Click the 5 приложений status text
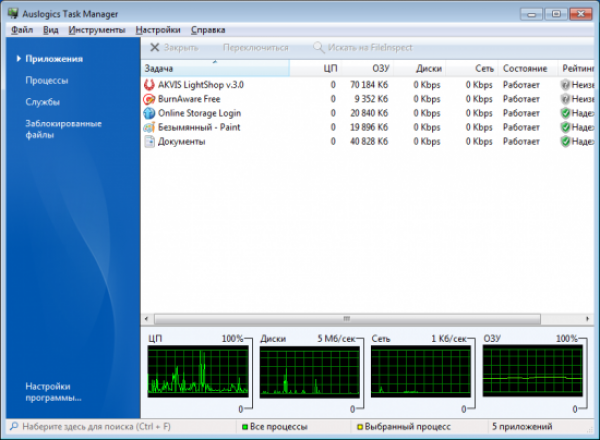600x440 pixels. click(522, 426)
